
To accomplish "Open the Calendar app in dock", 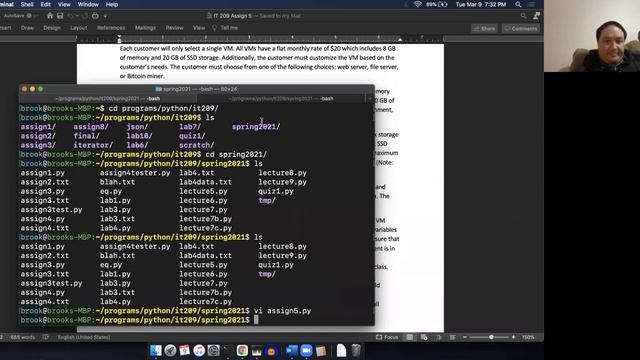I will pyautogui.click(x=184, y=350).
